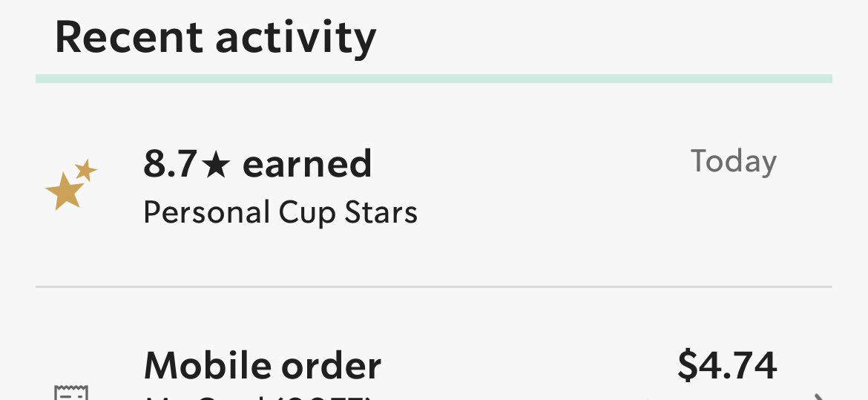Click the smaller gold star
This screenshot has height=400, width=868.
tap(86, 170)
